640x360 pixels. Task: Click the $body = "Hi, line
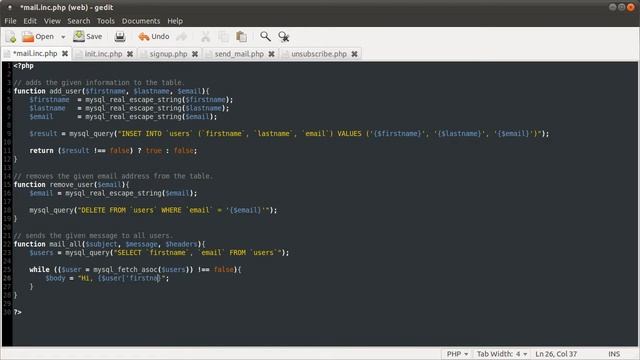(x=107, y=278)
